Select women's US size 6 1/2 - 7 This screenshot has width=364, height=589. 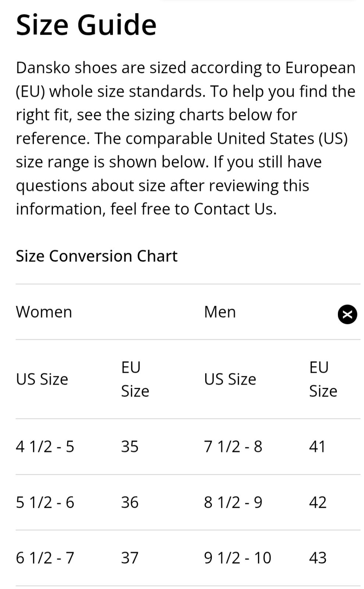point(45,558)
